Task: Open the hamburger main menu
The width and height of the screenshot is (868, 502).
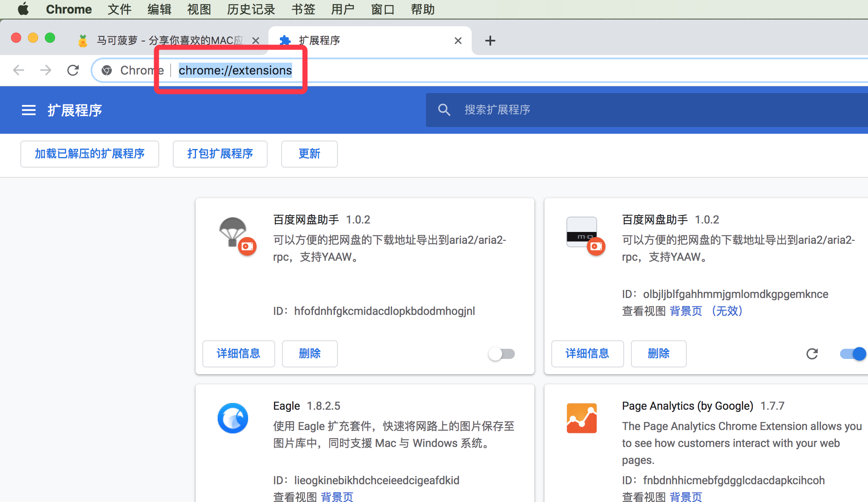Action: coord(29,110)
